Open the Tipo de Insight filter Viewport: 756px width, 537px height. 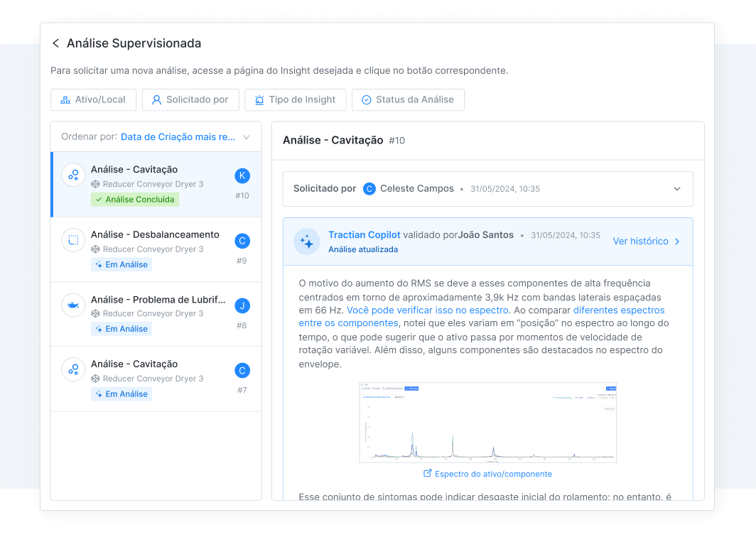[295, 99]
